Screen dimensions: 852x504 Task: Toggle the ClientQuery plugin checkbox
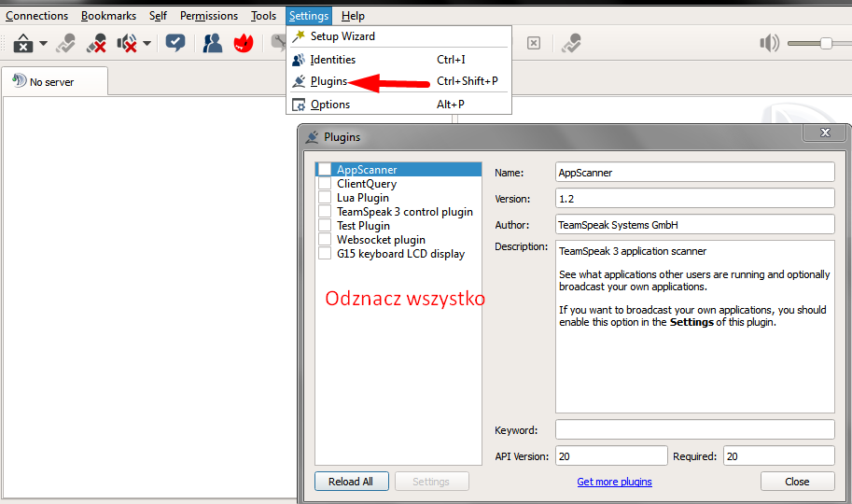325,183
